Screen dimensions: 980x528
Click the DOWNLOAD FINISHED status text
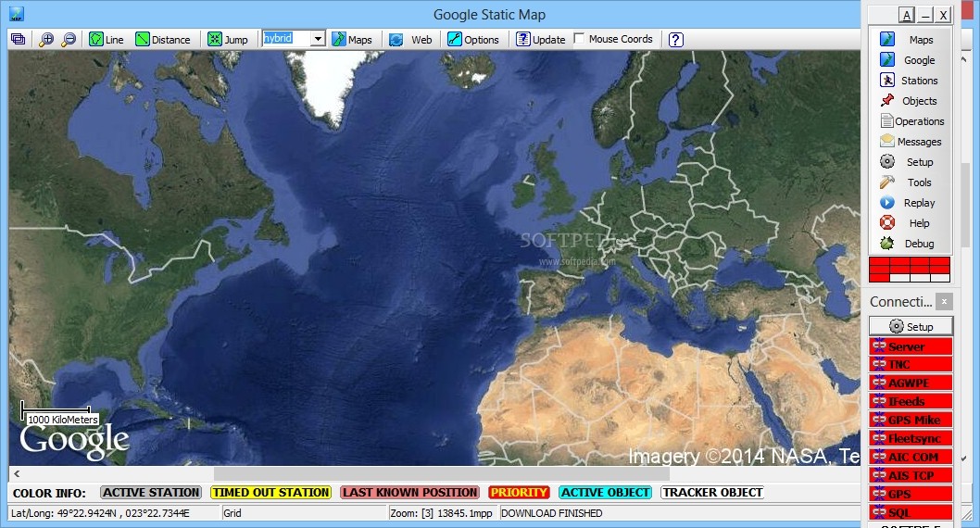coord(552,513)
